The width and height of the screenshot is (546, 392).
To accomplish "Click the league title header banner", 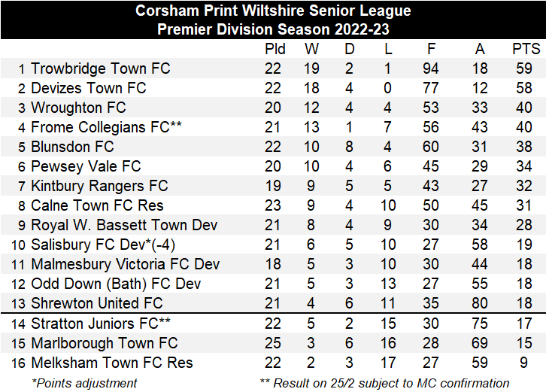I will [x=273, y=20].
